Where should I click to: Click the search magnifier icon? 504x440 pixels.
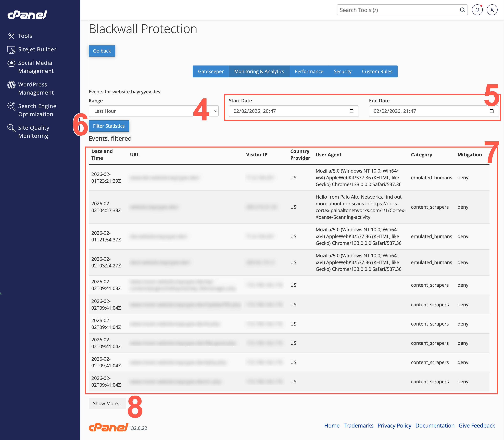click(x=462, y=10)
